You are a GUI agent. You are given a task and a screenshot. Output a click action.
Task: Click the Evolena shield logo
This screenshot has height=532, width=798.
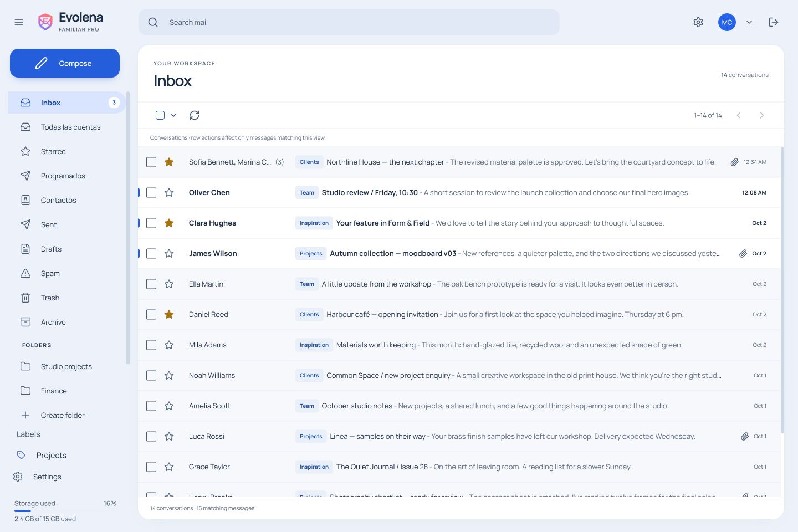[x=45, y=22]
